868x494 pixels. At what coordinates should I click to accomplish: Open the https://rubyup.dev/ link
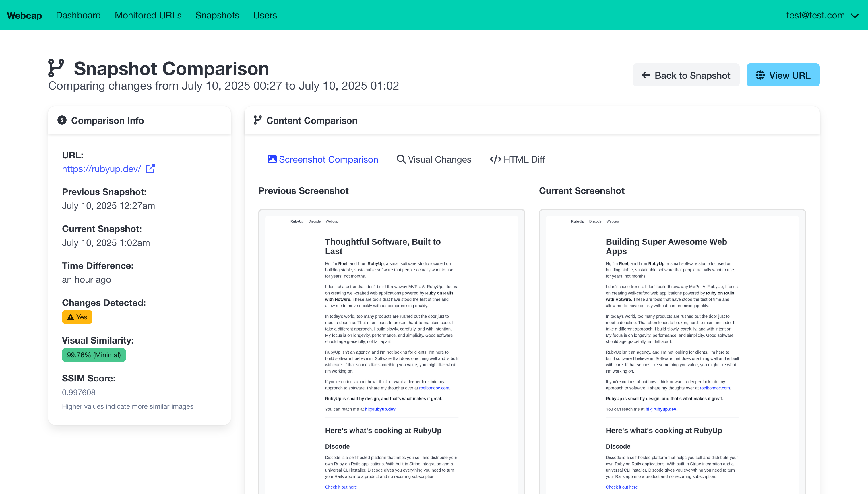click(101, 169)
